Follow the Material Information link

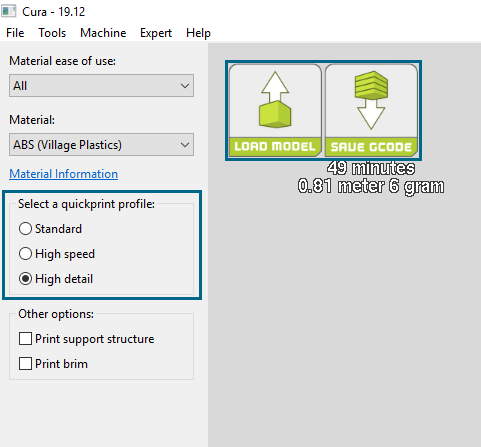(63, 174)
